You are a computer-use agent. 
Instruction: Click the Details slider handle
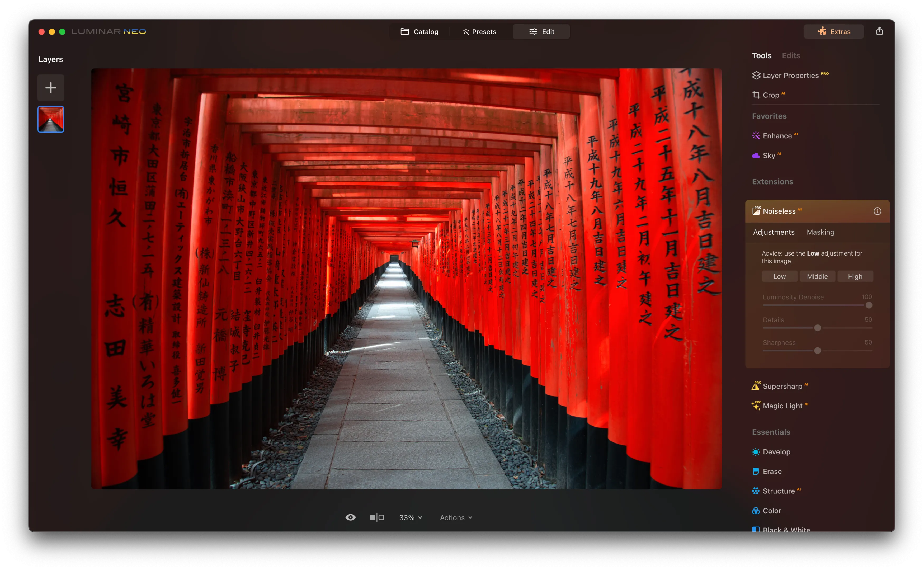[x=817, y=328]
